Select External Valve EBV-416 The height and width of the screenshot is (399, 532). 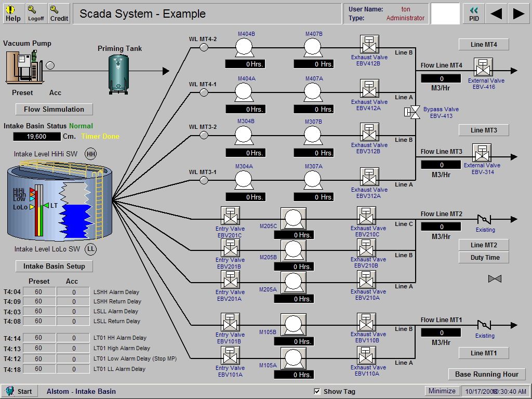482,68
